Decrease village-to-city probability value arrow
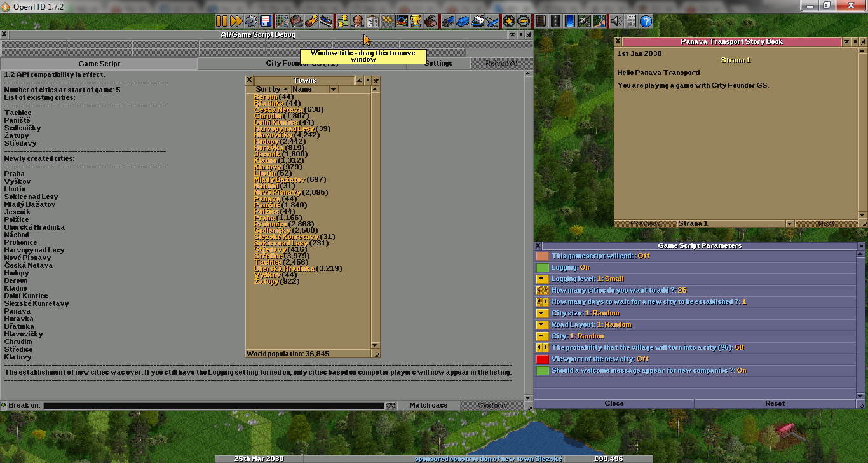Viewport: 868px width, 463px height. pos(539,347)
